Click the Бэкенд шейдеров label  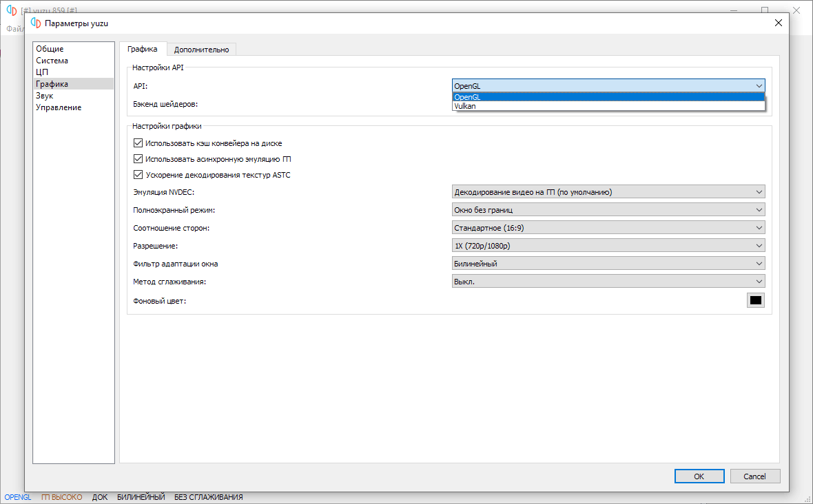pos(165,104)
